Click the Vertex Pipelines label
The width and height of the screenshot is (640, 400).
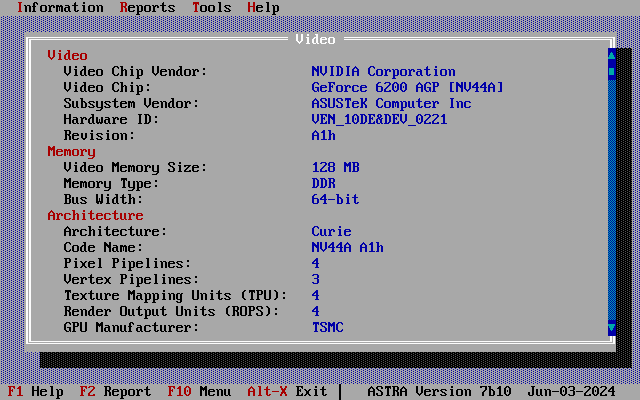click(131, 280)
